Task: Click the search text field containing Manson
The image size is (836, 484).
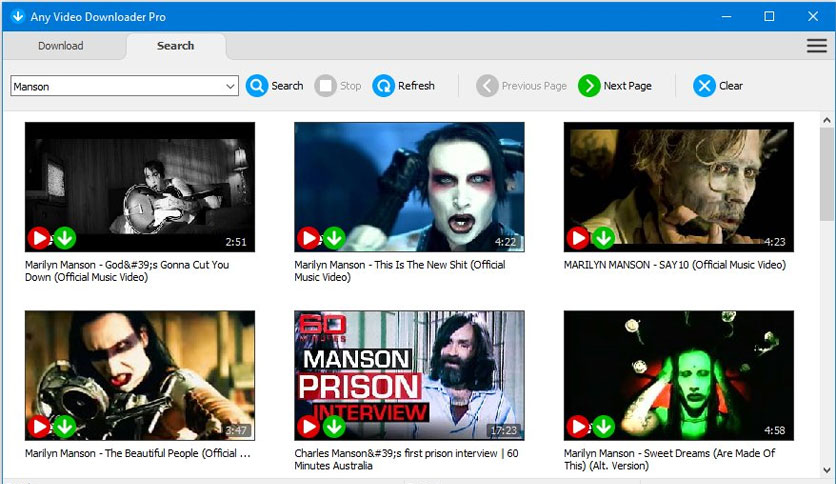Action: [x=115, y=87]
